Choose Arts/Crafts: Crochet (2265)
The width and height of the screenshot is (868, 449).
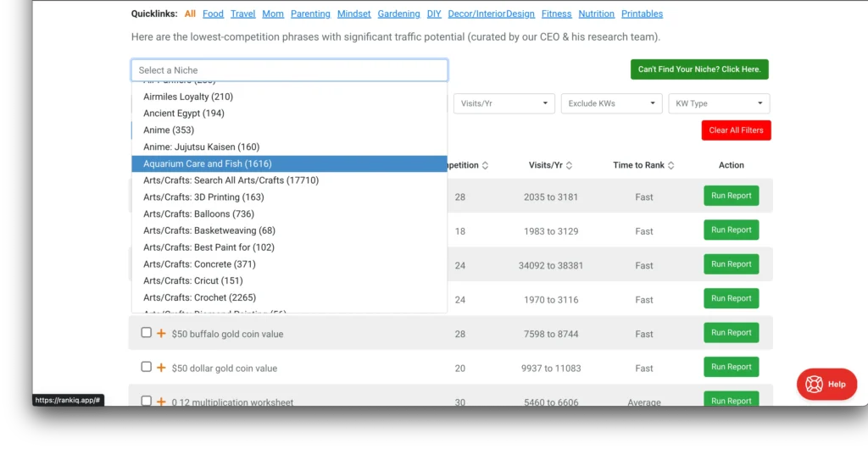click(x=289, y=297)
